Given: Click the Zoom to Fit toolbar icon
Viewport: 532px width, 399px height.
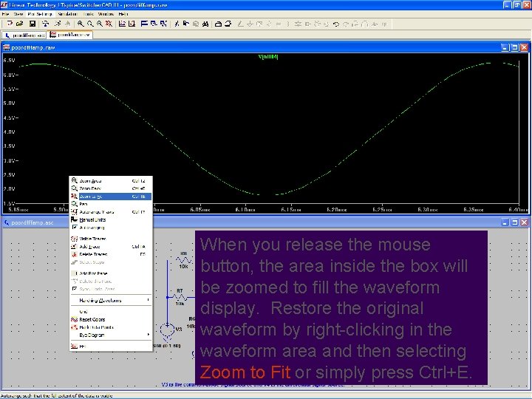Looking at the screenshot, I should click(109, 24).
